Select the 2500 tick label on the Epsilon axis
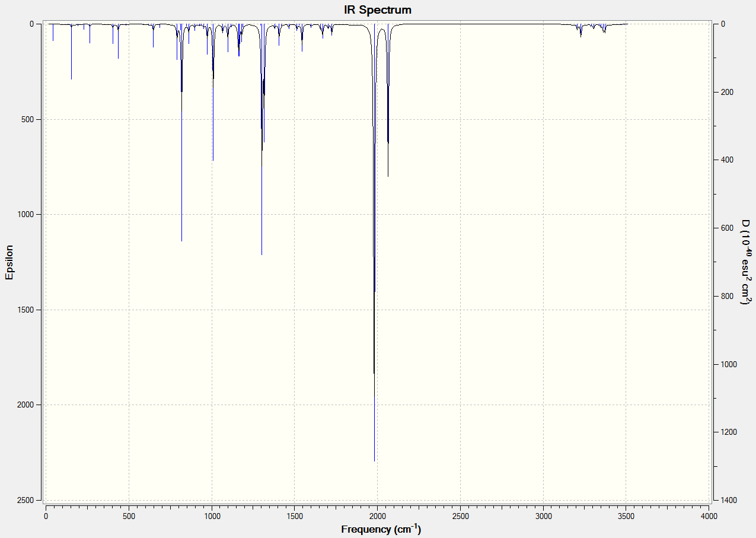The width and height of the screenshot is (756, 538). 31,500
